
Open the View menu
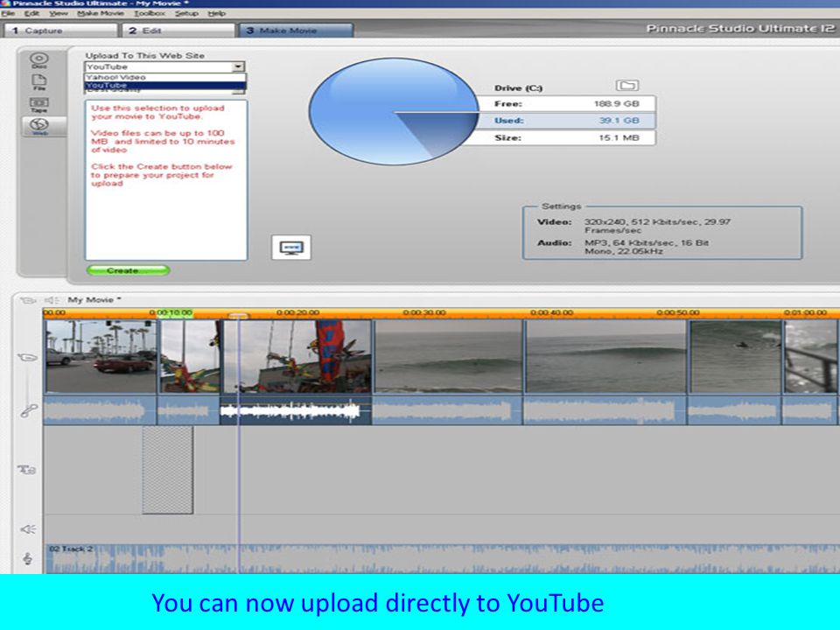(59, 13)
